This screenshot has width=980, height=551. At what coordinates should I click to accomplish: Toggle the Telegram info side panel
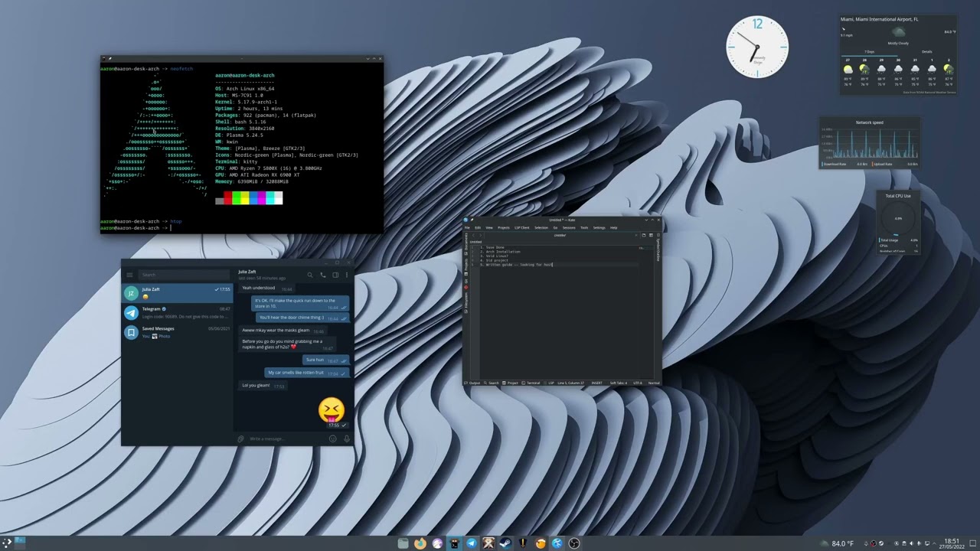[335, 275]
